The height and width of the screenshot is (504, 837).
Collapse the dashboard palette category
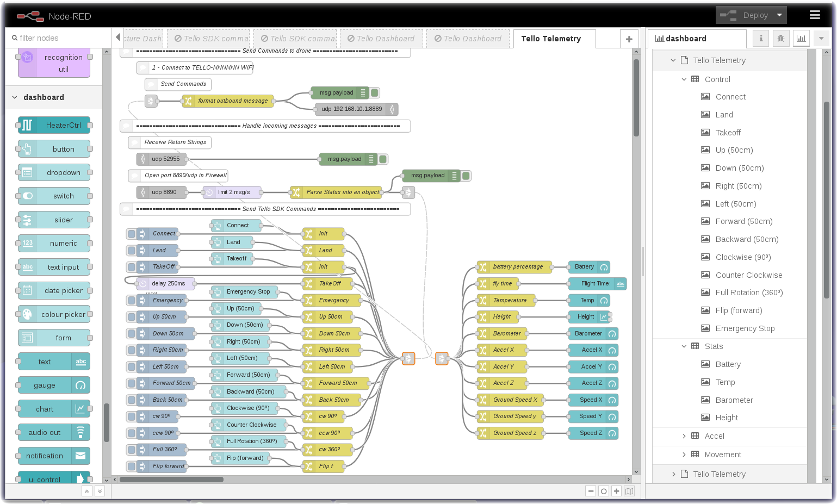coord(15,97)
